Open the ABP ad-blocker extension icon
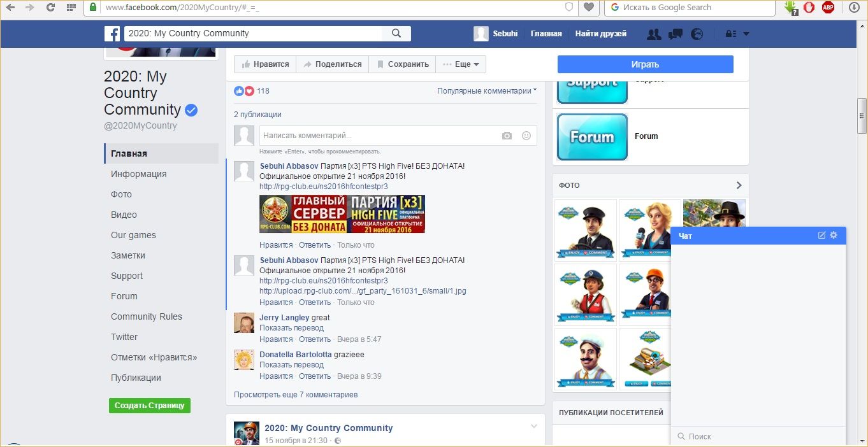This screenshot has height=447, width=868. pyautogui.click(x=828, y=8)
